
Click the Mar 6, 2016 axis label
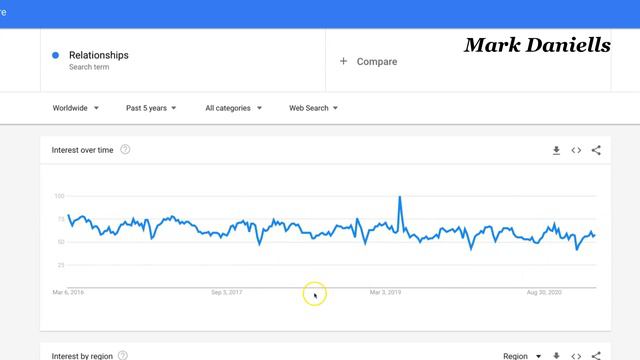pyautogui.click(x=68, y=292)
